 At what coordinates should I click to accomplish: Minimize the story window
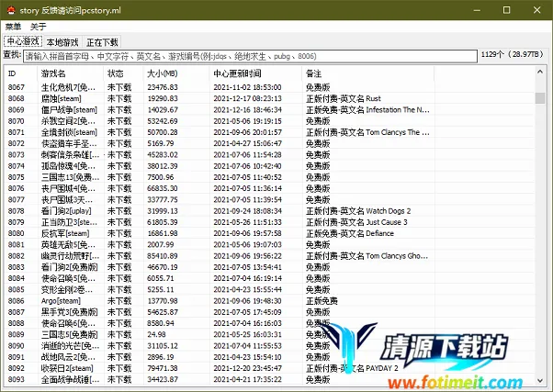pyautogui.click(x=477, y=10)
